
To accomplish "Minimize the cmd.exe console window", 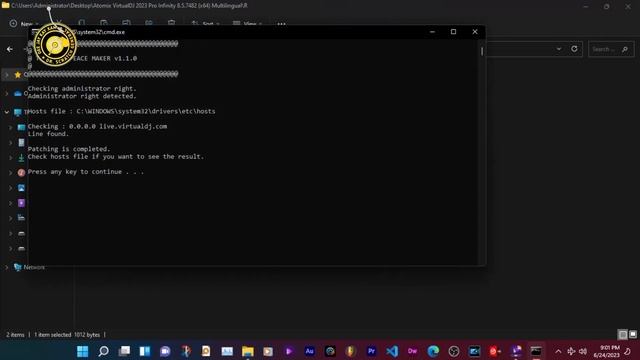I will coord(432,32).
